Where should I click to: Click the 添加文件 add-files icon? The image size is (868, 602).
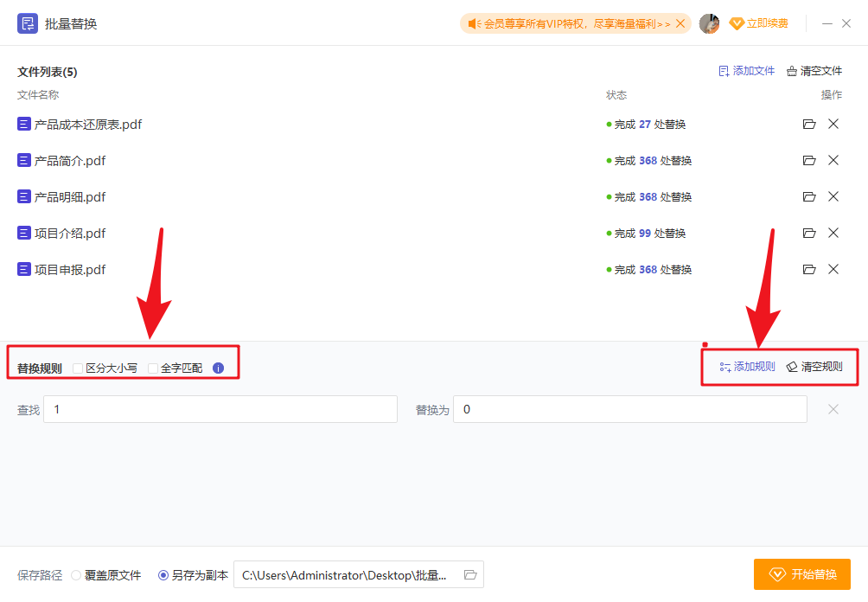[724, 71]
